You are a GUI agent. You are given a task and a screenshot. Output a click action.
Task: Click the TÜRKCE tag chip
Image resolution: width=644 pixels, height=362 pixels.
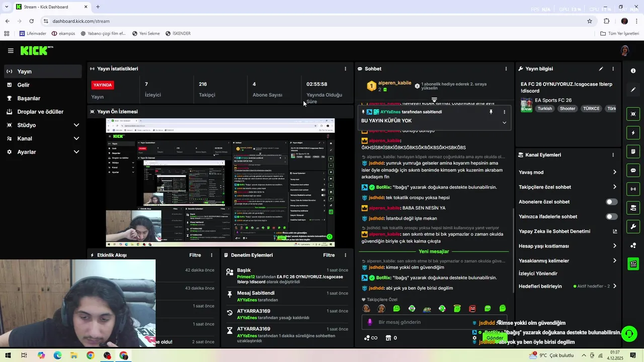[591, 109]
